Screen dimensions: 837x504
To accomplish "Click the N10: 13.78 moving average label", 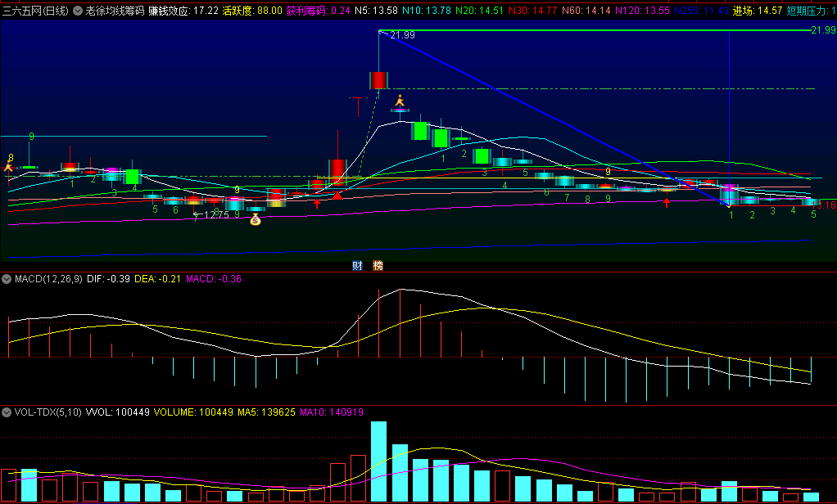I will (x=427, y=11).
